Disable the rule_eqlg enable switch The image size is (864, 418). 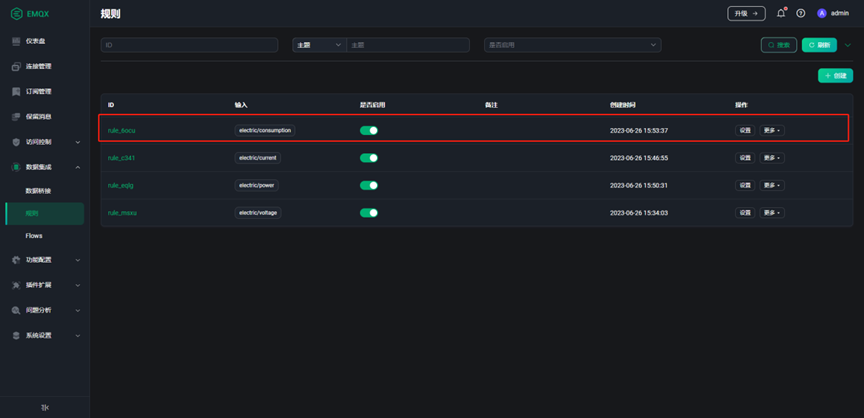369,186
